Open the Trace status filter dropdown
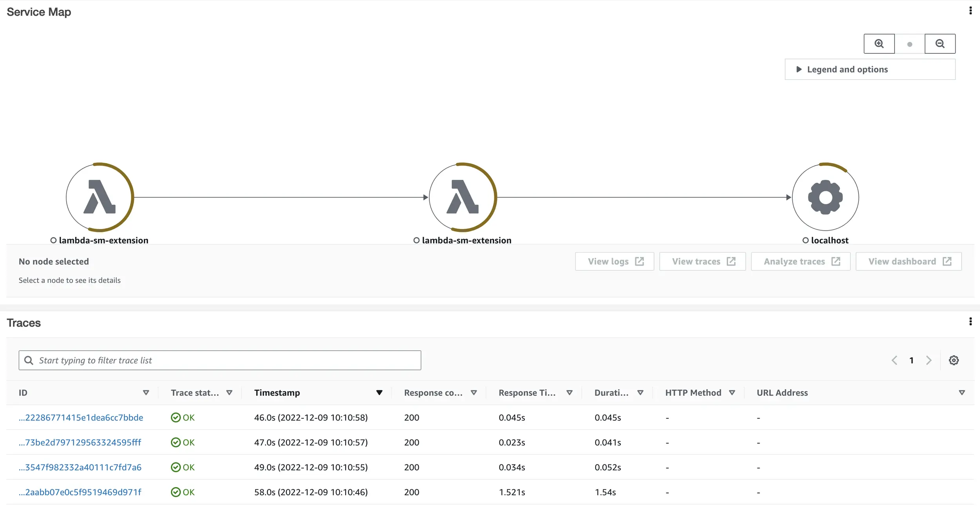 (230, 392)
